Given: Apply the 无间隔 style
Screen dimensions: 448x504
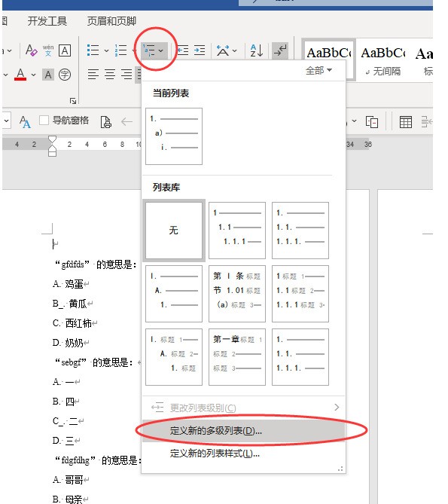Looking at the screenshot, I should (x=383, y=60).
